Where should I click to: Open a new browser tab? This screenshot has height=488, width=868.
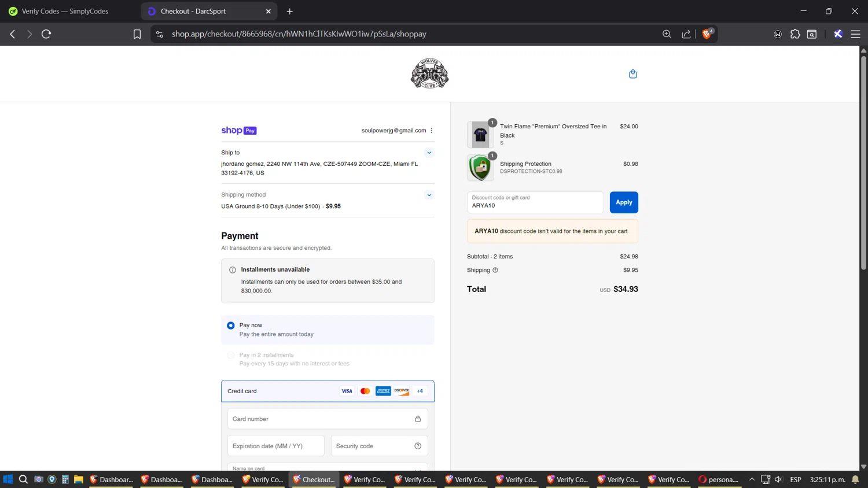pos(290,11)
